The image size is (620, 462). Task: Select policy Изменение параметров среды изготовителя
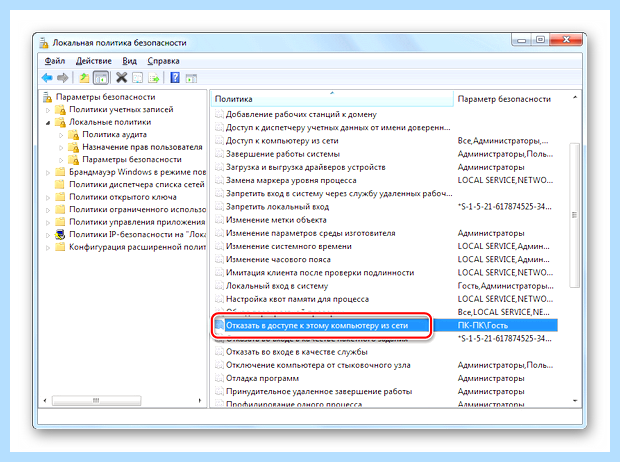[310, 233]
